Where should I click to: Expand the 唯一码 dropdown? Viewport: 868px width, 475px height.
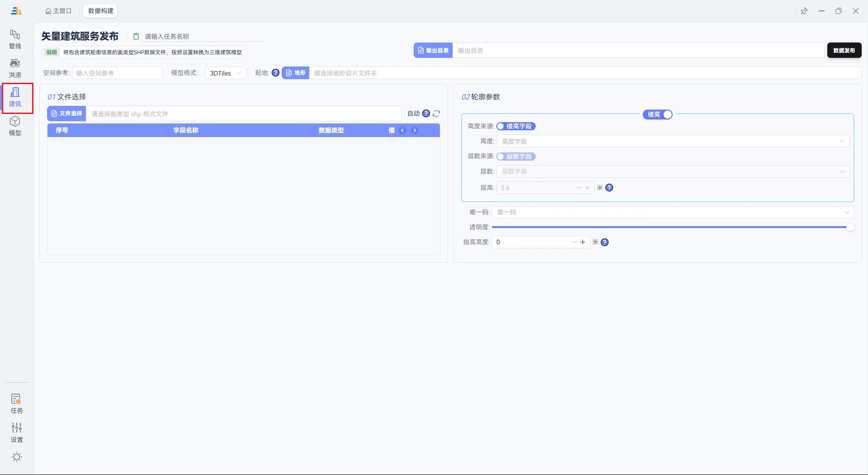673,212
